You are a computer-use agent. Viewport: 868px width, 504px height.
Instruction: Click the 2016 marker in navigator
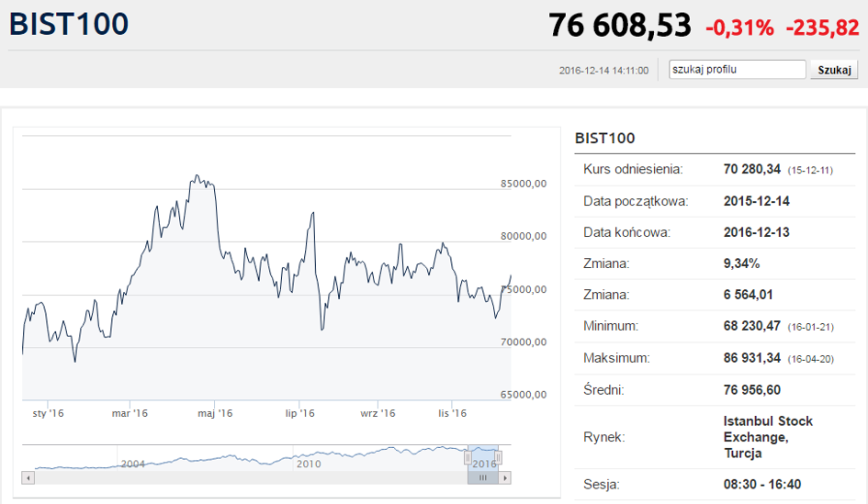484,465
